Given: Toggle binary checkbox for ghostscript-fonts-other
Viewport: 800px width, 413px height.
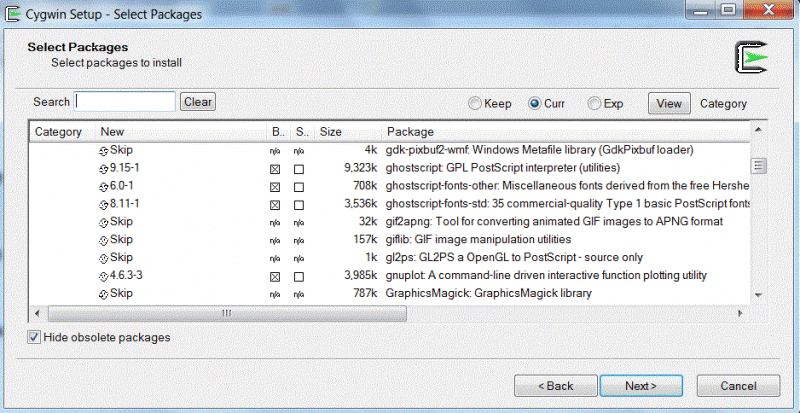Looking at the screenshot, I should (275, 187).
